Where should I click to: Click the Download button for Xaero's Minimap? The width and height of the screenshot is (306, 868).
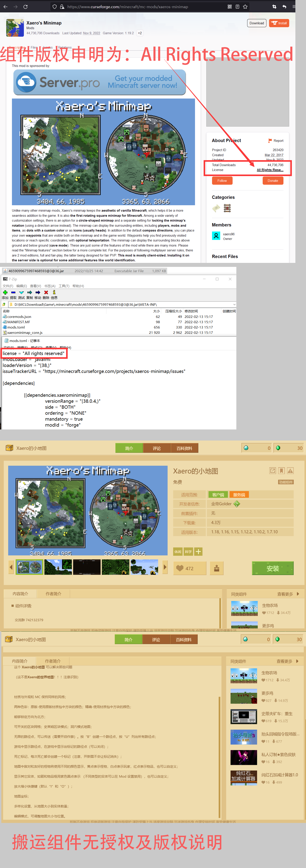[257, 23]
